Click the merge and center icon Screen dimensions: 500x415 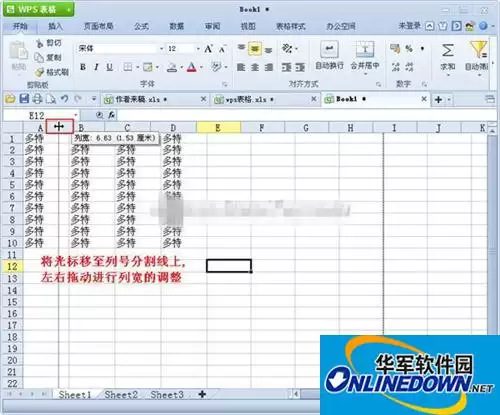click(x=365, y=50)
